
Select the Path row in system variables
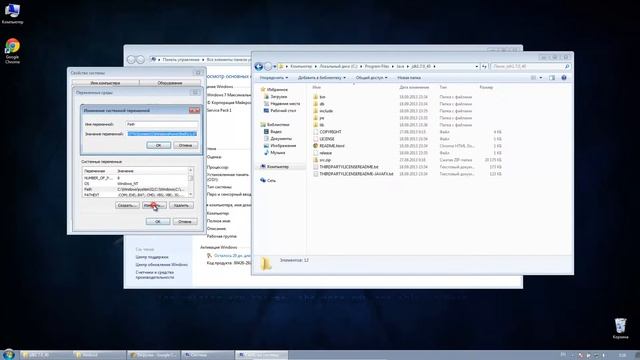click(x=135, y=189)
